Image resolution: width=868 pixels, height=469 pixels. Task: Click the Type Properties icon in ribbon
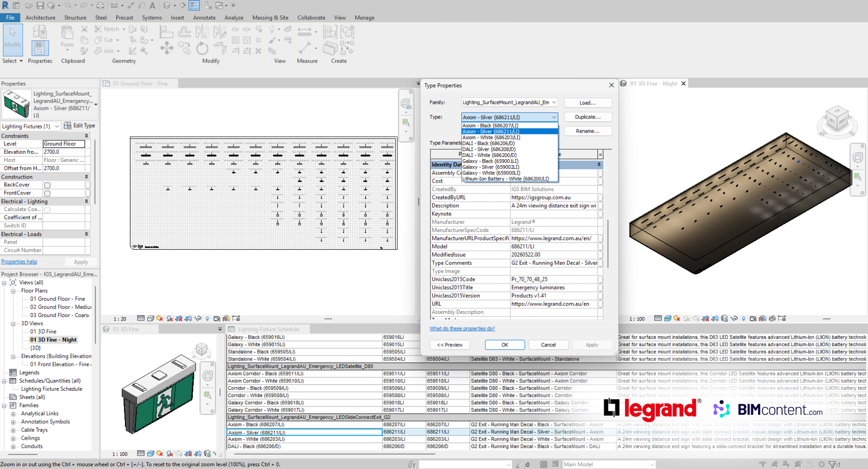click(x=40, y=32)
